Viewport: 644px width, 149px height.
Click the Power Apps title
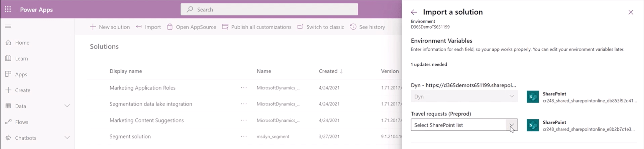pos(37,10)
